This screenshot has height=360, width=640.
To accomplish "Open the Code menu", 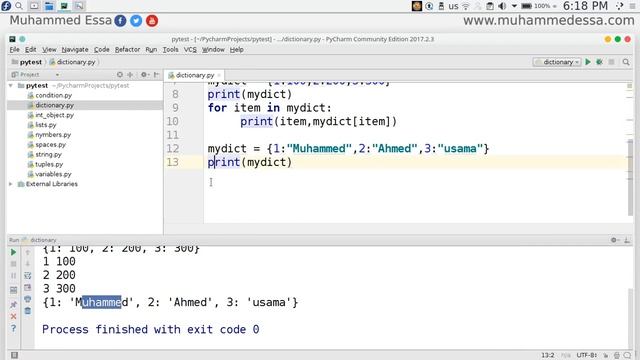I will pos(102,49).
